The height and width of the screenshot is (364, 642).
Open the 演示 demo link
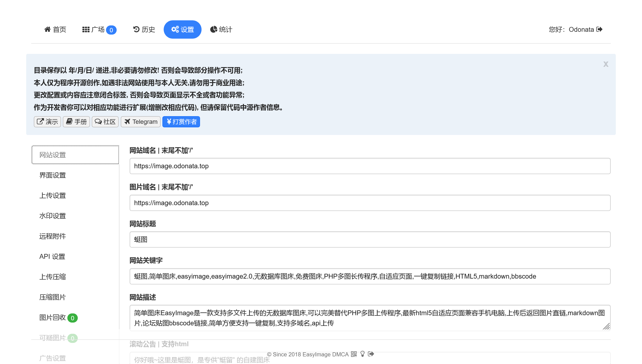[x=47, y=122]
